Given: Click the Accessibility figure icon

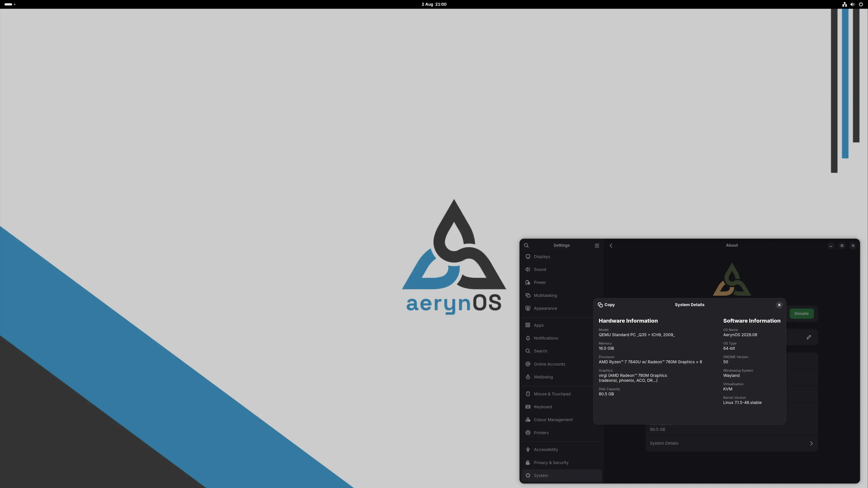Looking at the screenshot, I should pos(528,450).
